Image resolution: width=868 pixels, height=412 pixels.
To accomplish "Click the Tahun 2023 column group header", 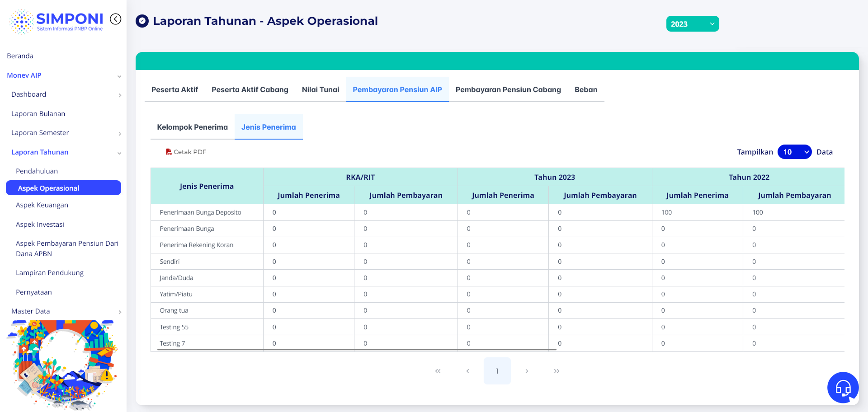I will pos(555,177).
